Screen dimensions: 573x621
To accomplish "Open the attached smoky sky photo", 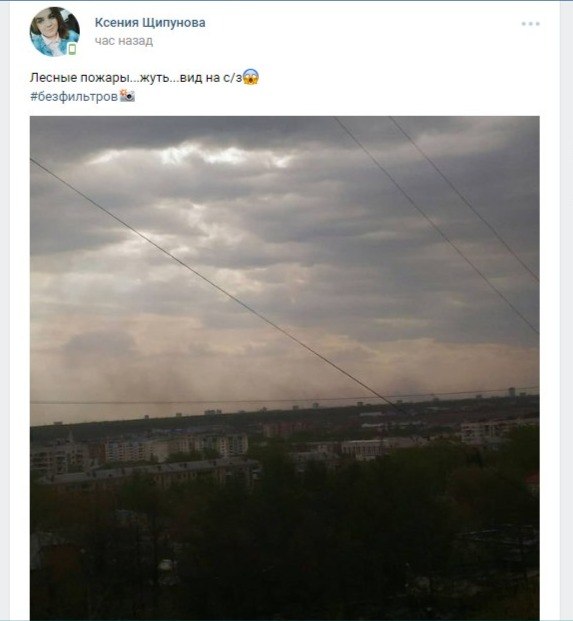I will pos(284,368).
